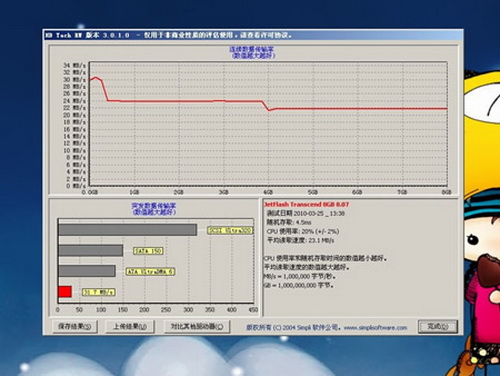500x376 pixels.
Task: Click the CPU usage 20% text line
Action: point(303,231)
